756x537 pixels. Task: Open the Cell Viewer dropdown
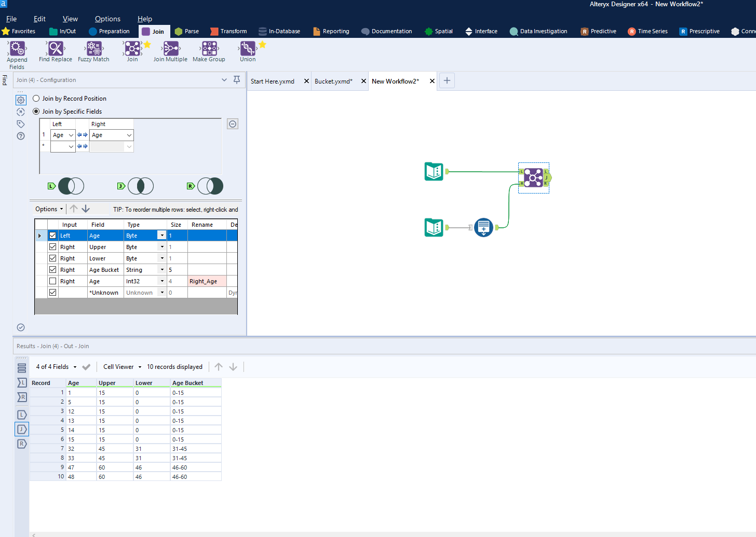click(x=120, y=367)
